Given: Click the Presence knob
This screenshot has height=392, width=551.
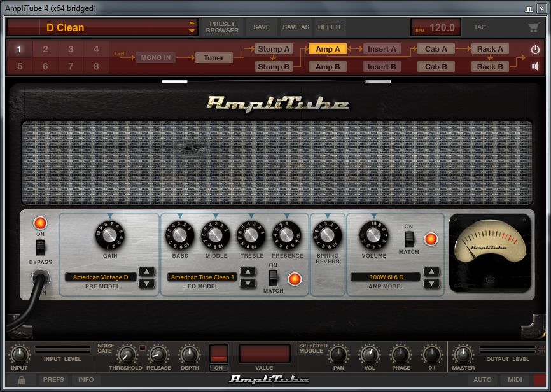Looking at the screenshot, I should [x=287, y=235].
